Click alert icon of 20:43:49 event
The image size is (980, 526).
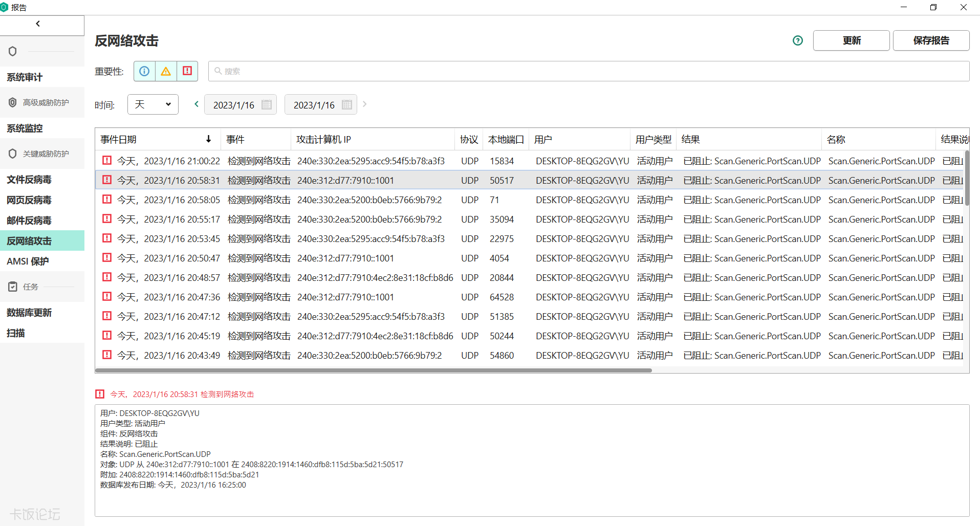click(107, 355)
